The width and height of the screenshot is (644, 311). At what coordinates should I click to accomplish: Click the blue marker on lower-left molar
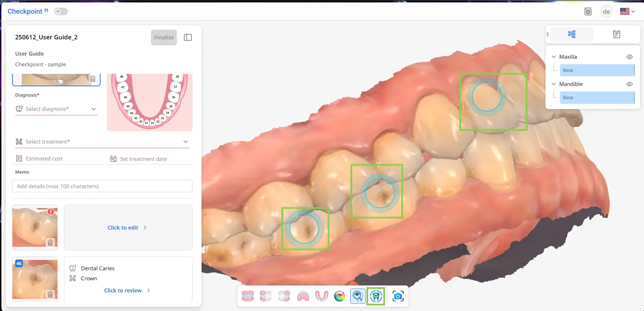pos(304,229)
